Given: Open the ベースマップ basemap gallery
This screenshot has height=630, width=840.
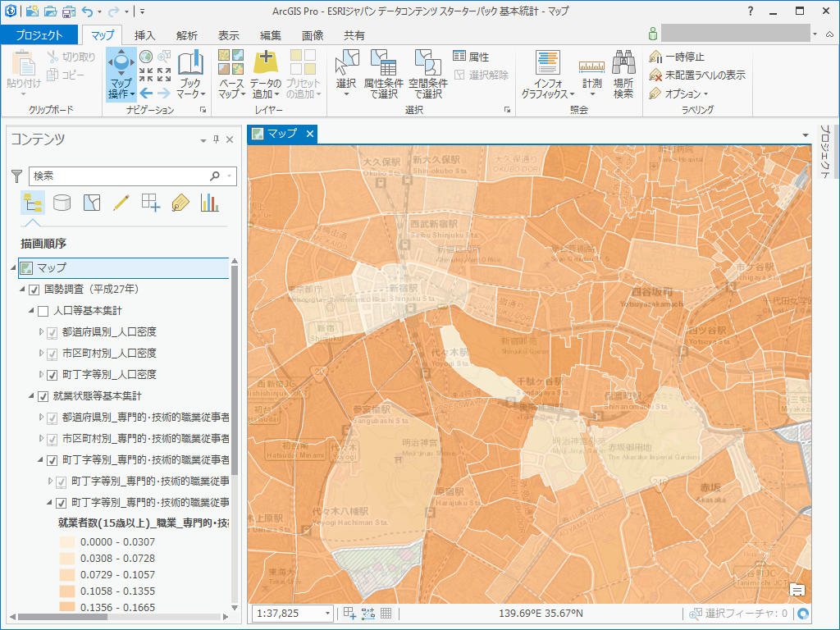Looking at the screenshot, I should tap(231, 75).
